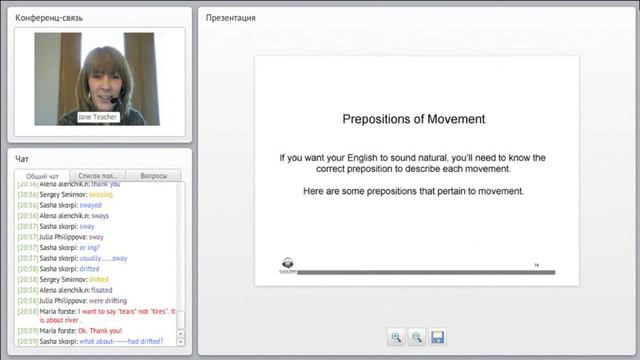The image size is (640, 360).
Task: Click the Prepositions of Movement slide title
Action: point(413,119)
